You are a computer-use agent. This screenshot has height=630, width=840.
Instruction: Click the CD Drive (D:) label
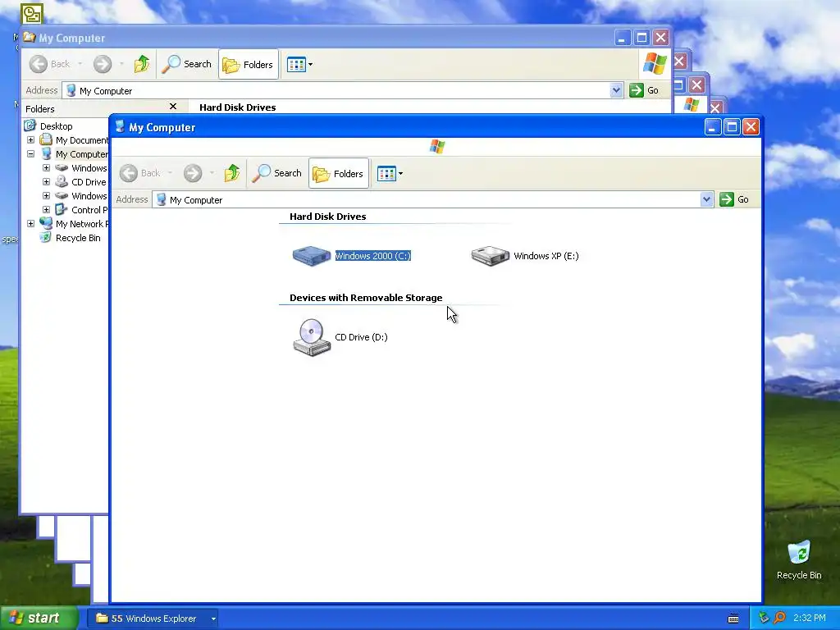point(361,337)
